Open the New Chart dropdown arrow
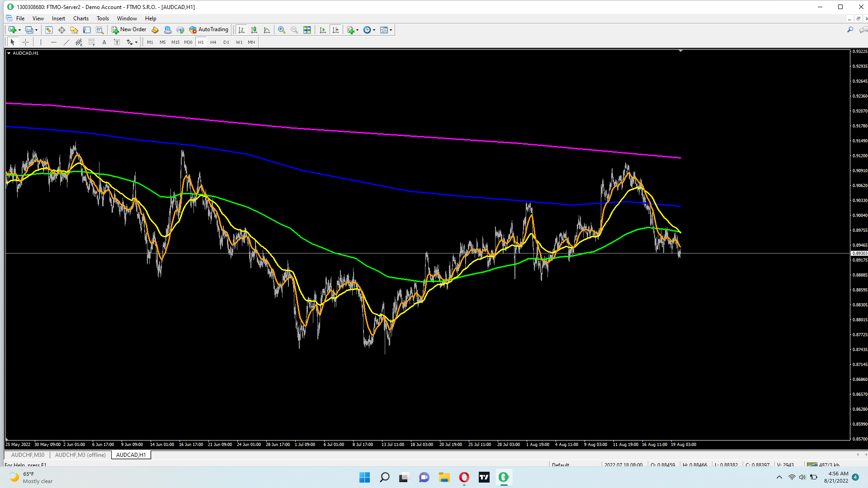 tap(19, 30)
